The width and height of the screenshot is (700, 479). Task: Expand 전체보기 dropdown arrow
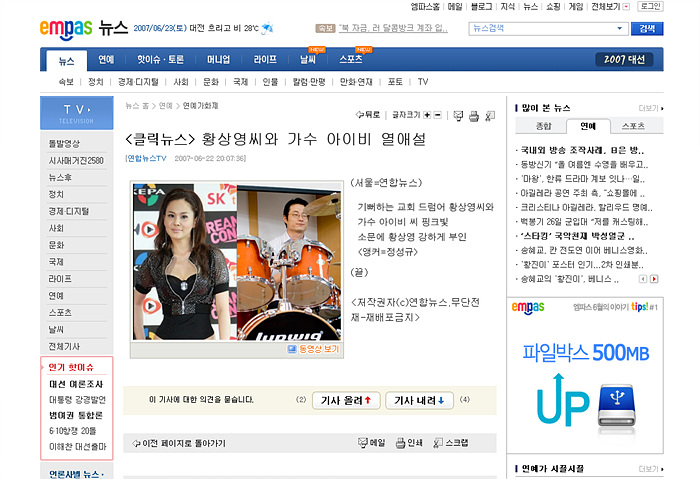626,7
